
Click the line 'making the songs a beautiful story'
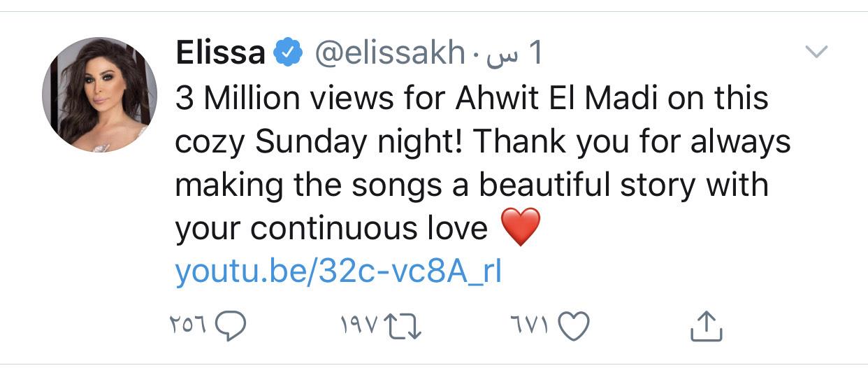[420, 185]
